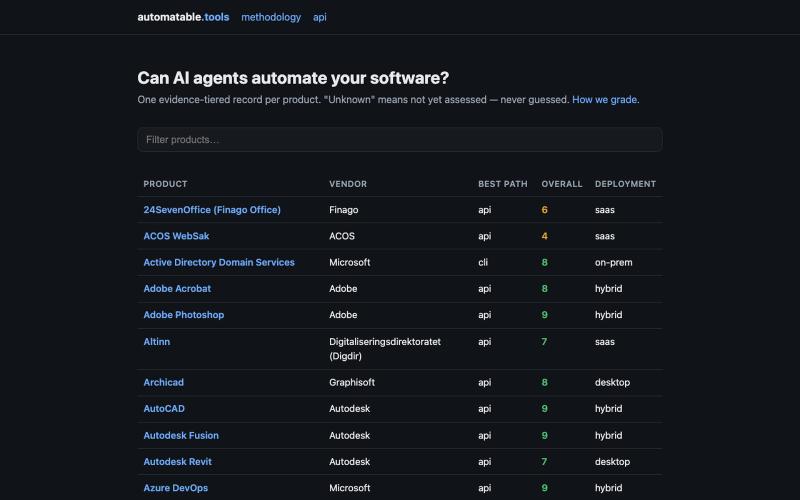Click Microsoft vendor in Azure DevOps row
Screen dimensions: 800x500
tap(349, 488)
